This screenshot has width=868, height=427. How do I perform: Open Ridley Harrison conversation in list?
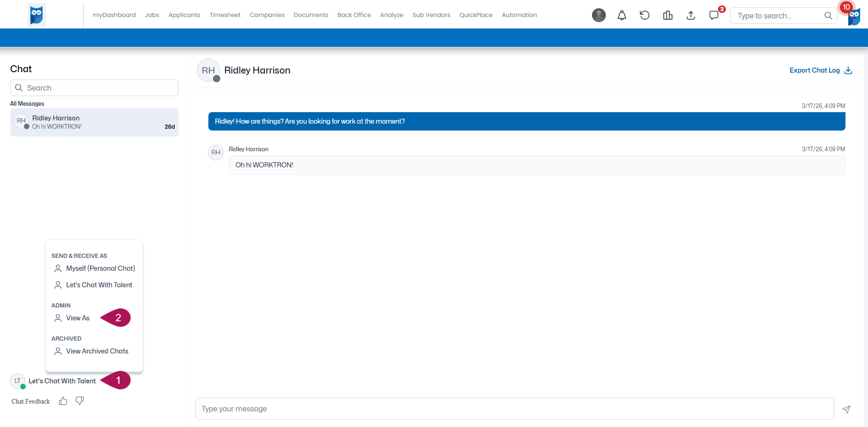click(94, 122)
